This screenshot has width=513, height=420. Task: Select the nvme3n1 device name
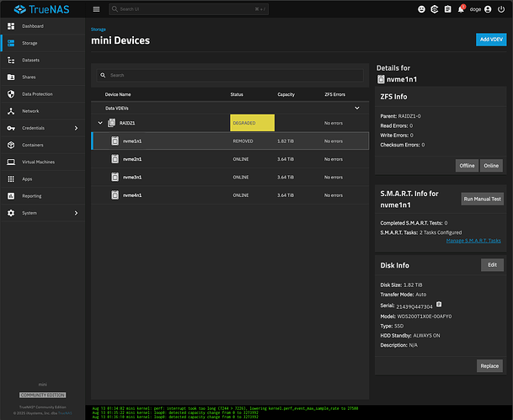132,177
